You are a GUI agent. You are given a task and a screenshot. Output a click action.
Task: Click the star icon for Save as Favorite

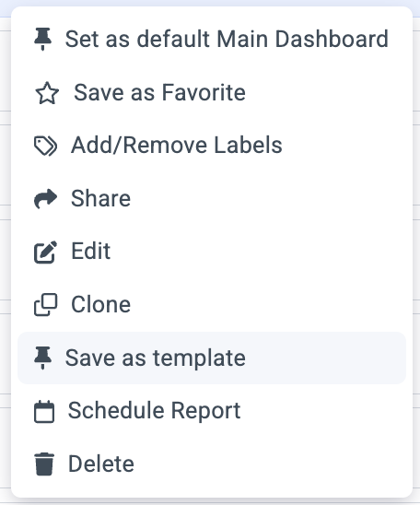(47, 93)
